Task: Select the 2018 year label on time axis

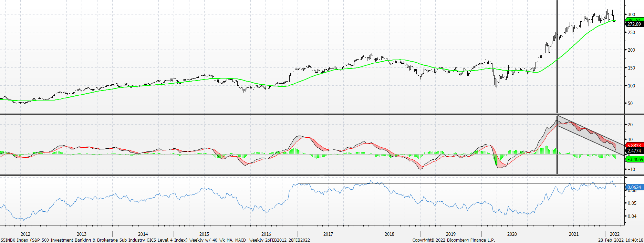Action: 389,234
